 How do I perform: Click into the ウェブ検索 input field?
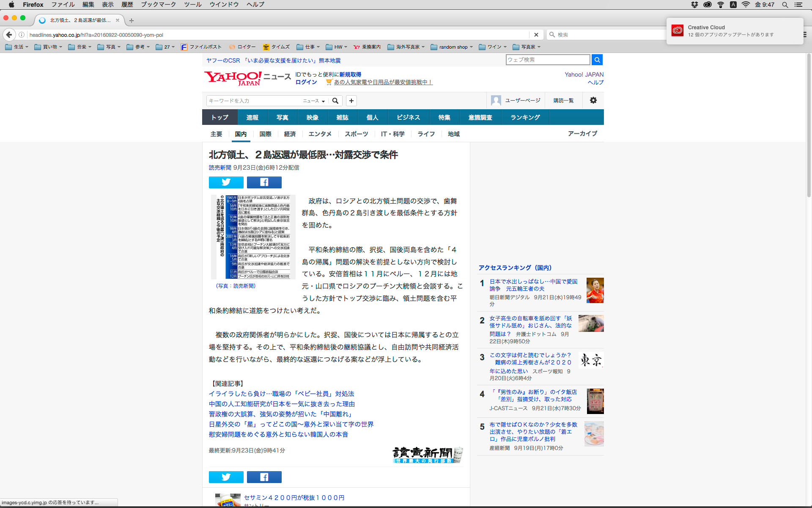(x=547, y=60)
